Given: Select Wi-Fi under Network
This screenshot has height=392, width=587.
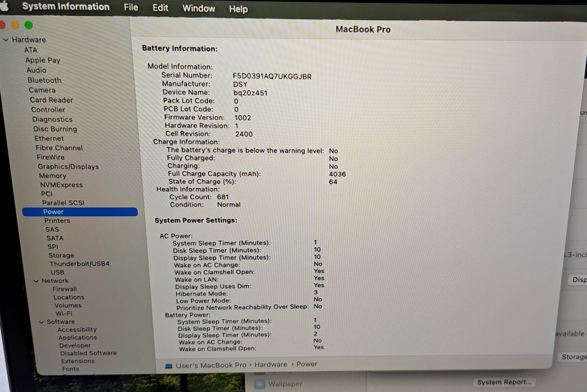Looking at the screenshot, I should 64,314.
